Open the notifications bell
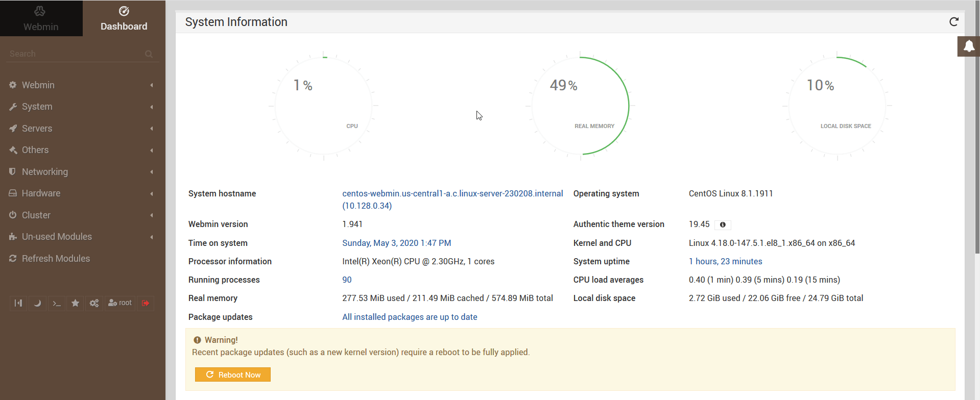980x400 pixels. coord(968,46)
